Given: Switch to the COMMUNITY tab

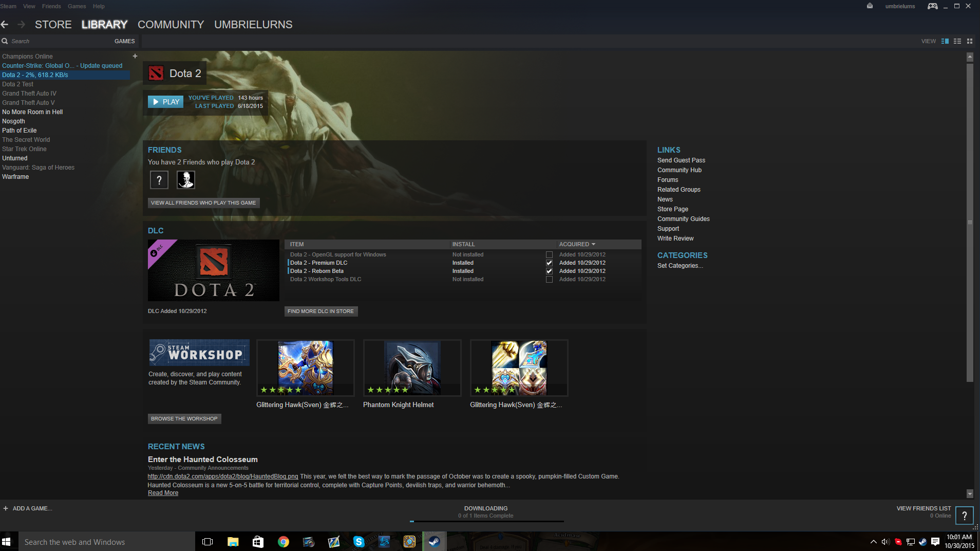Looking at the screenshot, I should click(171, 25).
